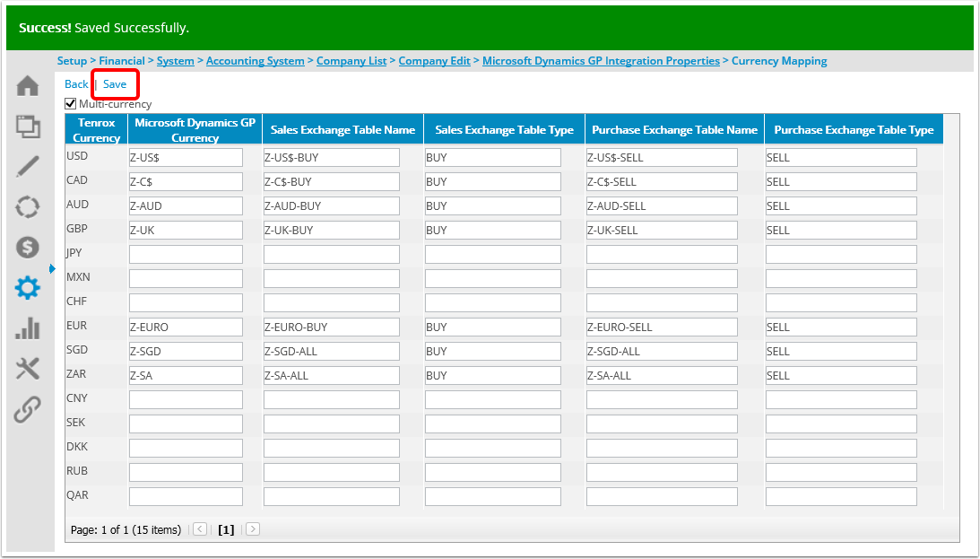Open Setup breadcrumb link

72,61
